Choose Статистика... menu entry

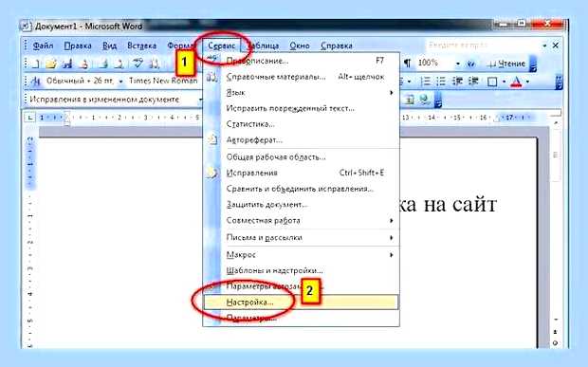coord(302,124)
